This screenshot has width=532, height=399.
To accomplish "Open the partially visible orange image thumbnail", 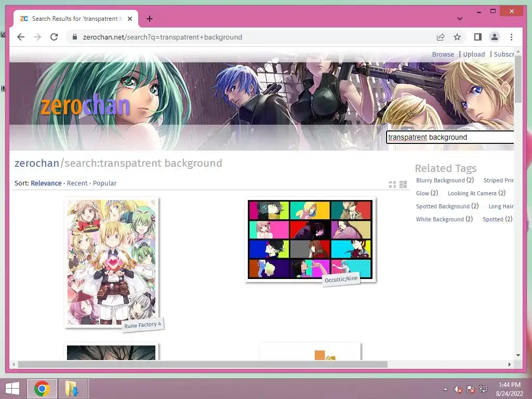I will [310, 352].
